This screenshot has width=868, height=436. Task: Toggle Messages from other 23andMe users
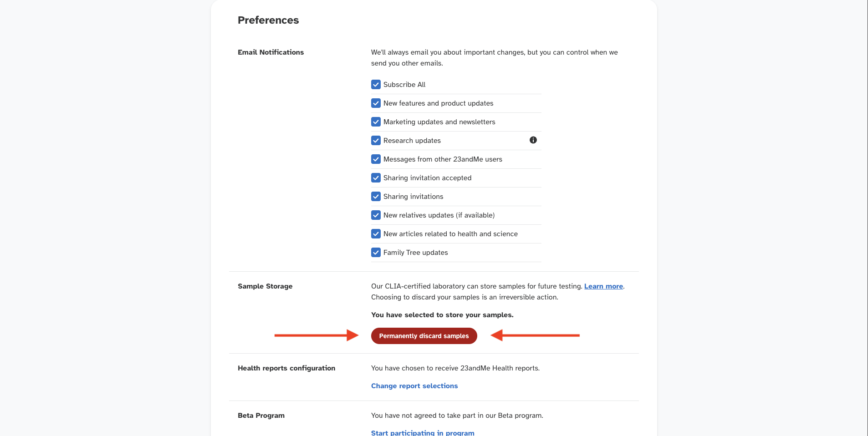coord(376,159)
